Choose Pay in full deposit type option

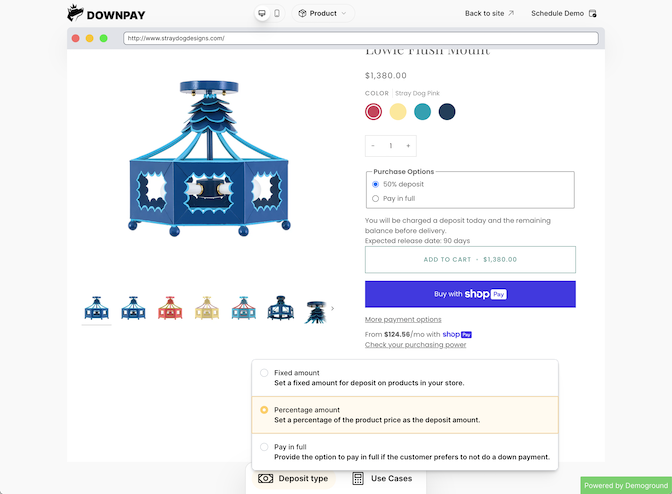click(x=405, y=452)
